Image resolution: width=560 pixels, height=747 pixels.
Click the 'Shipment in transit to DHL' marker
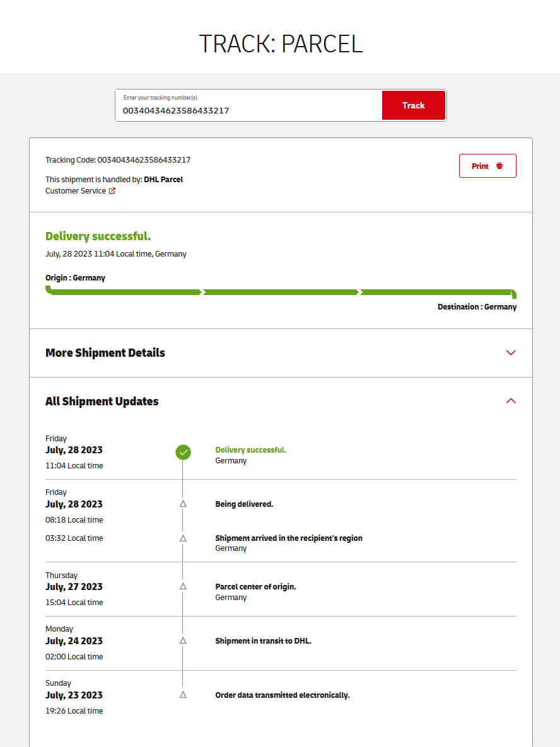click(183, 640)
